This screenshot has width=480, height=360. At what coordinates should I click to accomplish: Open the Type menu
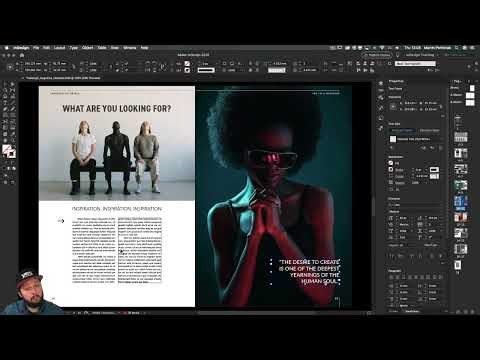tap(74, 48)
